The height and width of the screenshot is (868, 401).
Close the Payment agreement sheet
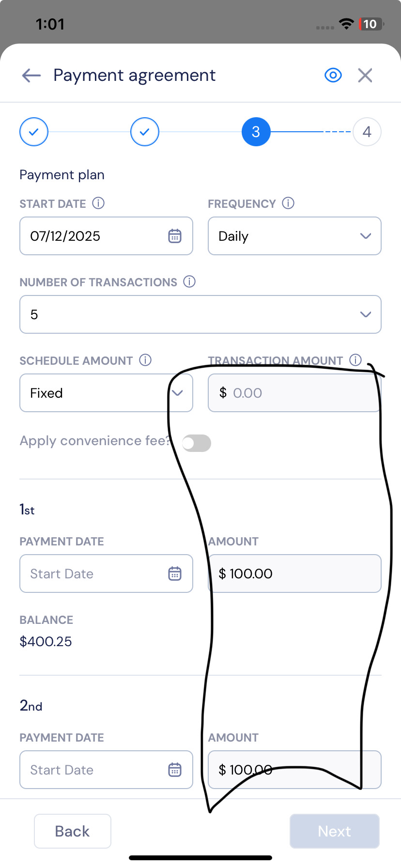[x=365, y=76]
